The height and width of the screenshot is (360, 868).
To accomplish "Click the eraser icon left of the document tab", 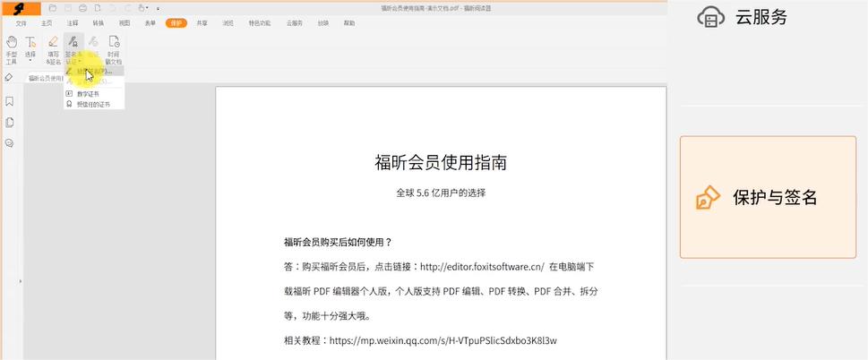I will (9, 77).
